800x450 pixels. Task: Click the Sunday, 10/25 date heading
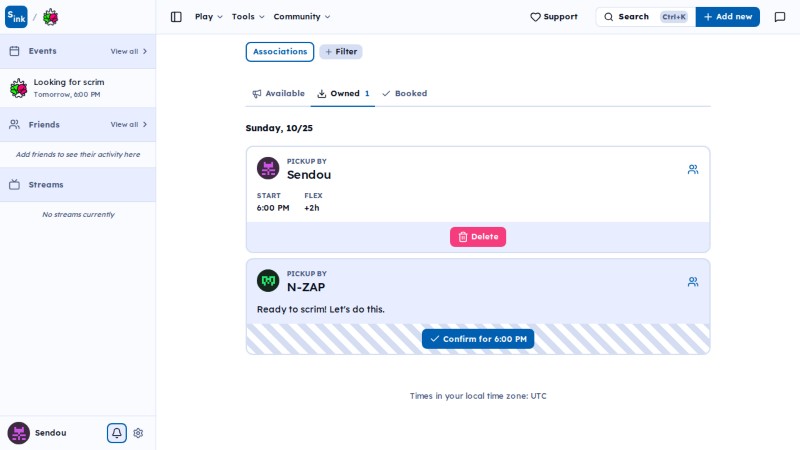279,128
